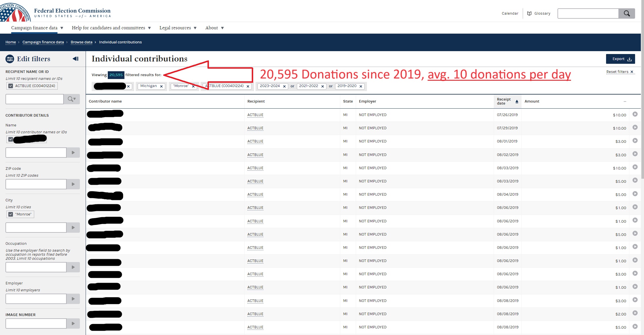Open Help for candidates and committees menu
The image size is (644, 335).
tap(111, 28)
